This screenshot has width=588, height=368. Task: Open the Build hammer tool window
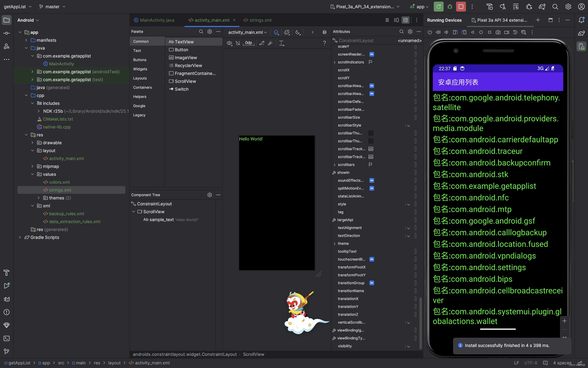pyautogui.click(x=7, y=273)
